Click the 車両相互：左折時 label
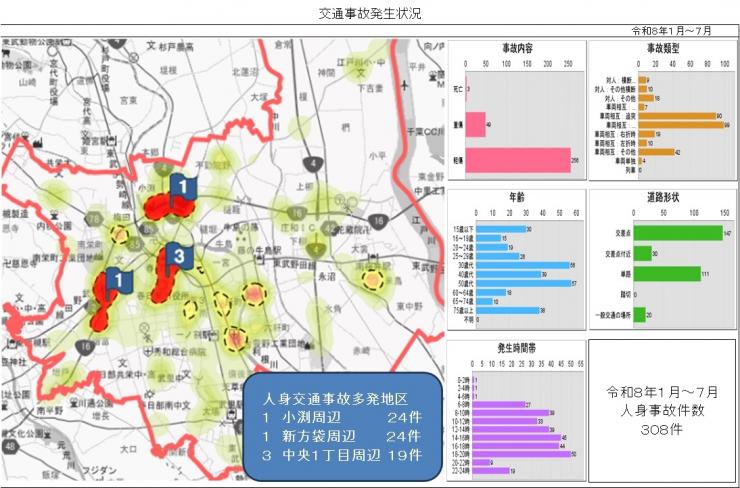This screenshot has width=740, height=488. click(x=615, y=143)
